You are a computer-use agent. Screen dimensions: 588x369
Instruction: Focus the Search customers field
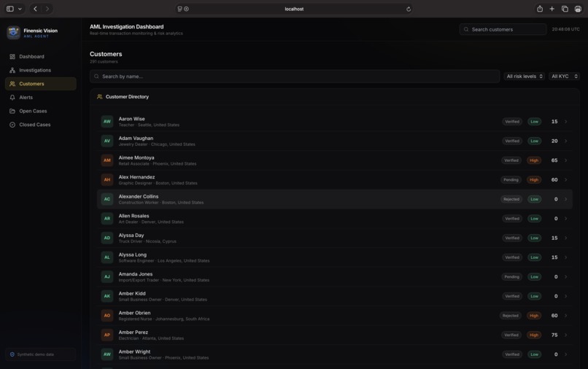[x=503, y=29]
